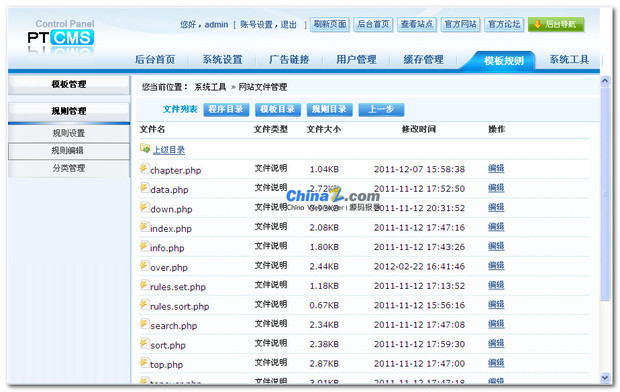Click 编辑 for search.php

pos(496,324)
